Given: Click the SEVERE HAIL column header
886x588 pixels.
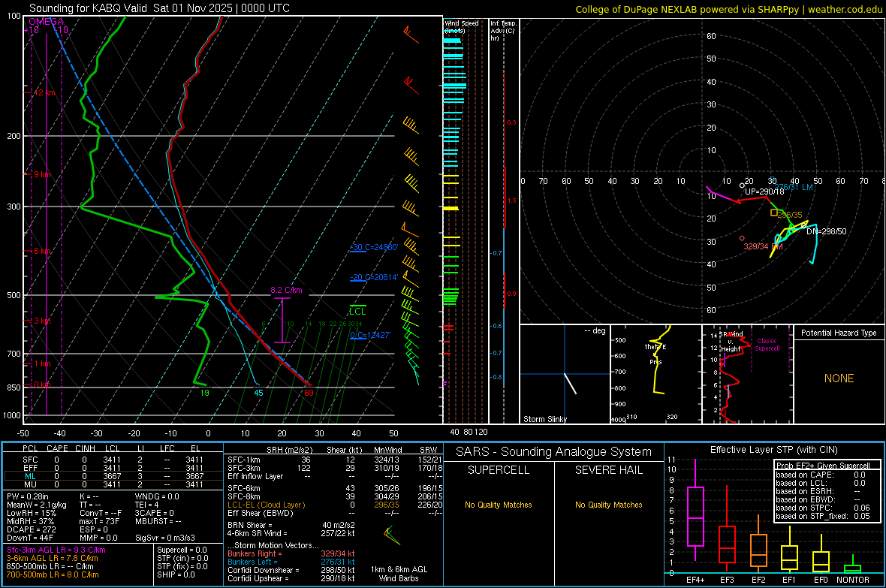Looking at the screenshot, I should coord(608,470).
